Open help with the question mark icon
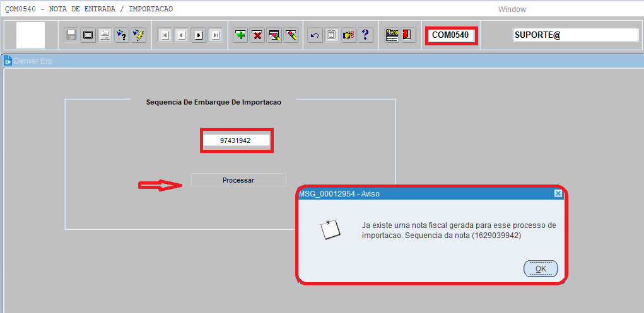644x313 pixels. coord(365,35)
